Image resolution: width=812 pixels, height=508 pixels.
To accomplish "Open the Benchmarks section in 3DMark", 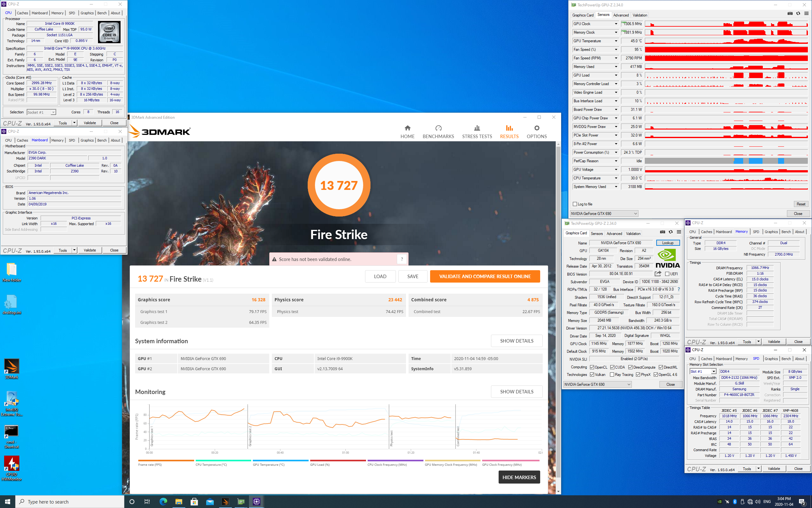I will click(x=438, y=132).
